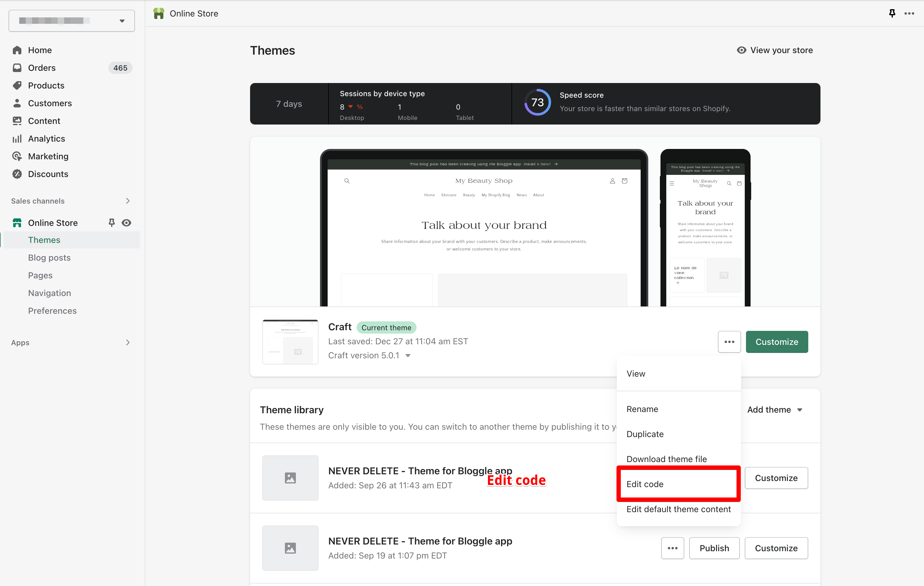Select Marketing in the sidebar

click(47, 156)
